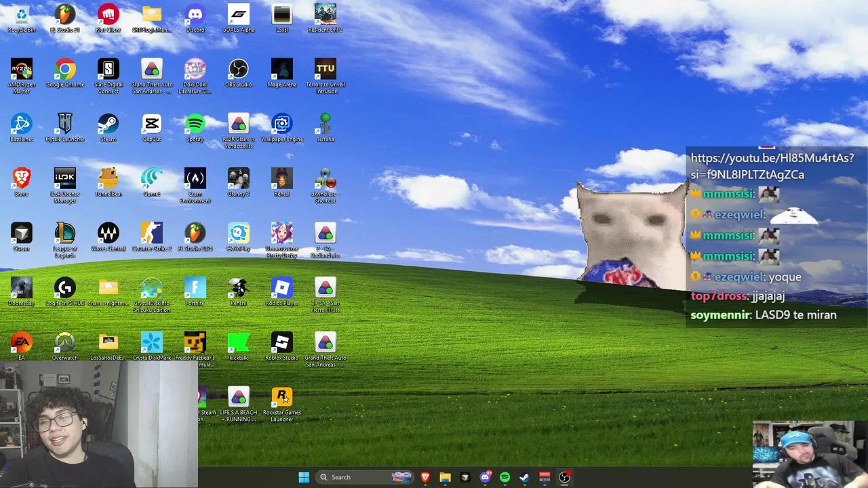Viewport: 868px width, 488px height.
Task: Select the SA - San Fierro (1).lss file
Action: tap(325, 295)
